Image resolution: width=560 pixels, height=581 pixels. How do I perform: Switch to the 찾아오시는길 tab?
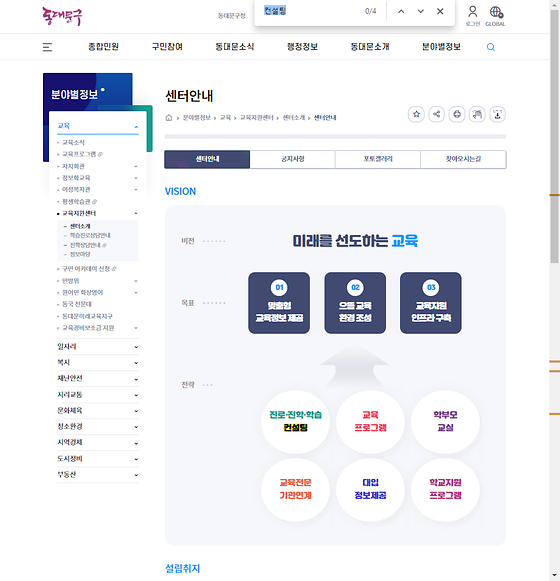(x=463, y=159)
